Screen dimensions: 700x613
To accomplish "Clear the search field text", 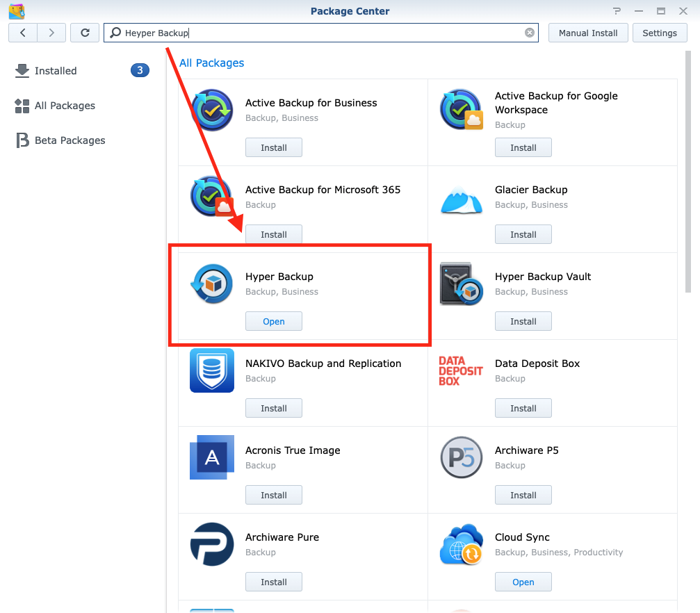I will pyautogui.click(x=530, y=33).
